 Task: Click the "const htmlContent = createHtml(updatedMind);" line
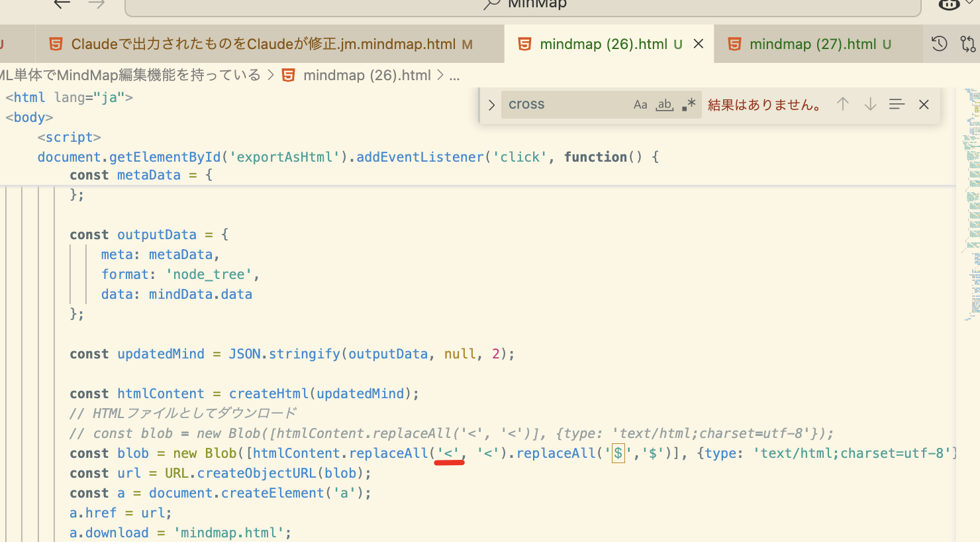point(244,394)
